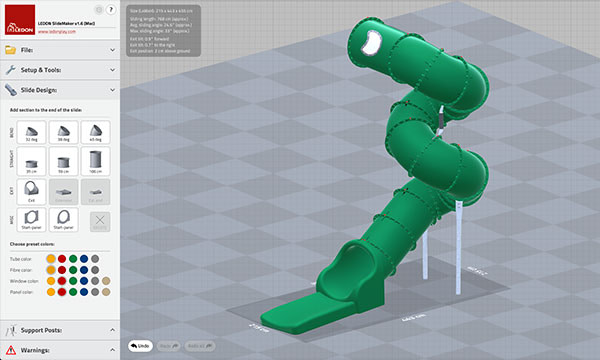Choose beige for window color
The width and height of the screenshot is (600, 360).
(106, 281)
